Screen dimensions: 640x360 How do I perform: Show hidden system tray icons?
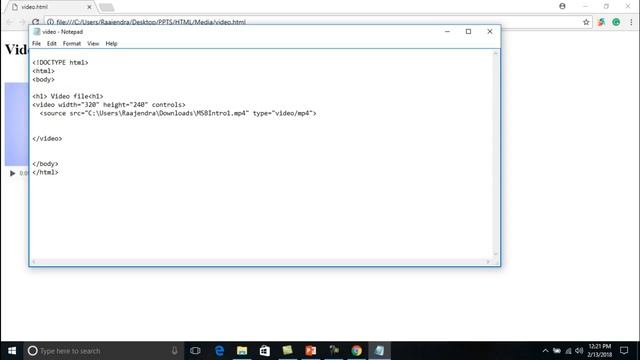point(545,351)
